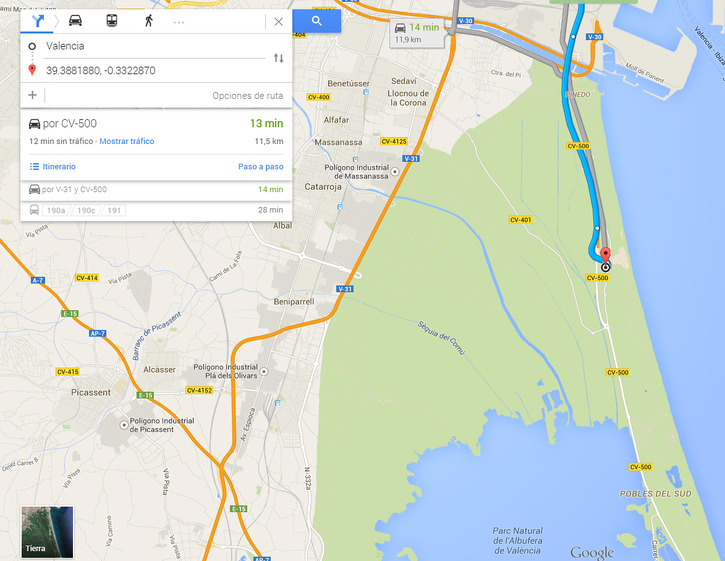Edit the Valencia origin field
725x561 pixels.
(x=154, y=46)
